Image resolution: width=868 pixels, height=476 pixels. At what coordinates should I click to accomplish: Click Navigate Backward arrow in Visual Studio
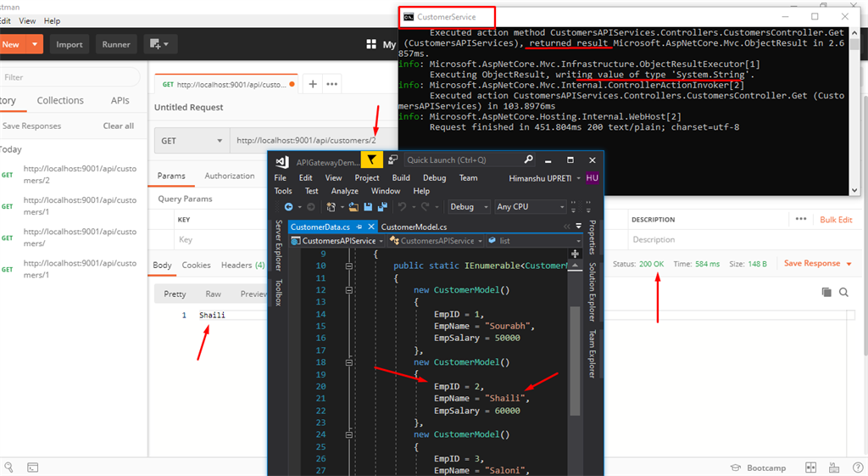(x=288, y=207)
